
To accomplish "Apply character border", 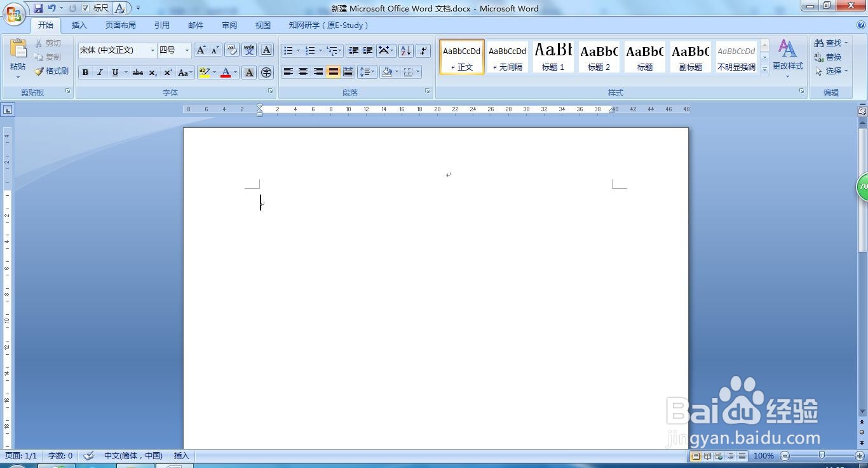I will click(267, 50).
